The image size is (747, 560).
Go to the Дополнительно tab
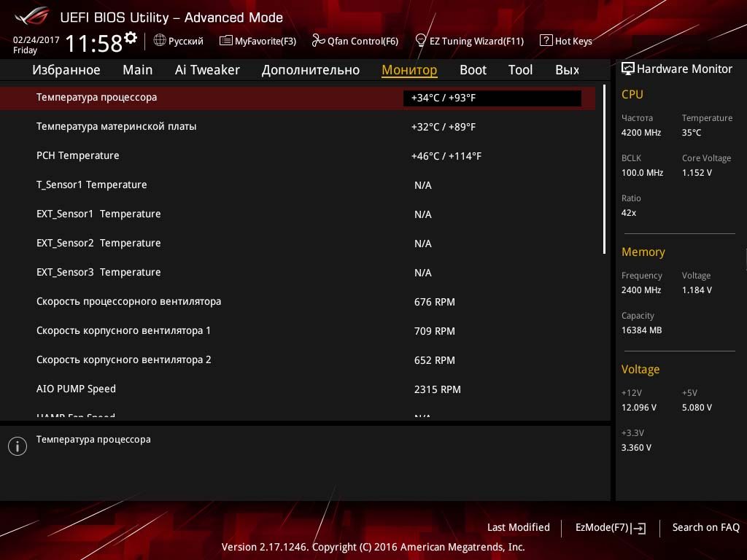(x=311, y=70)
